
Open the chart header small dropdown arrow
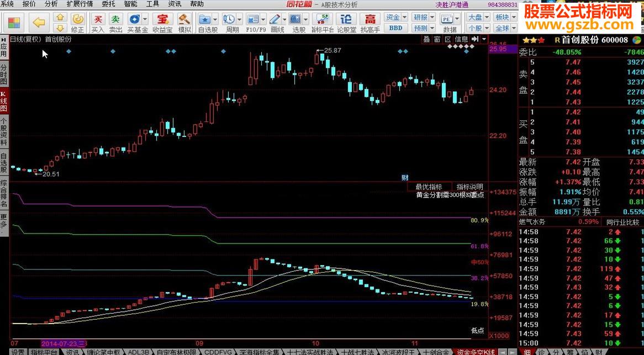484,39
